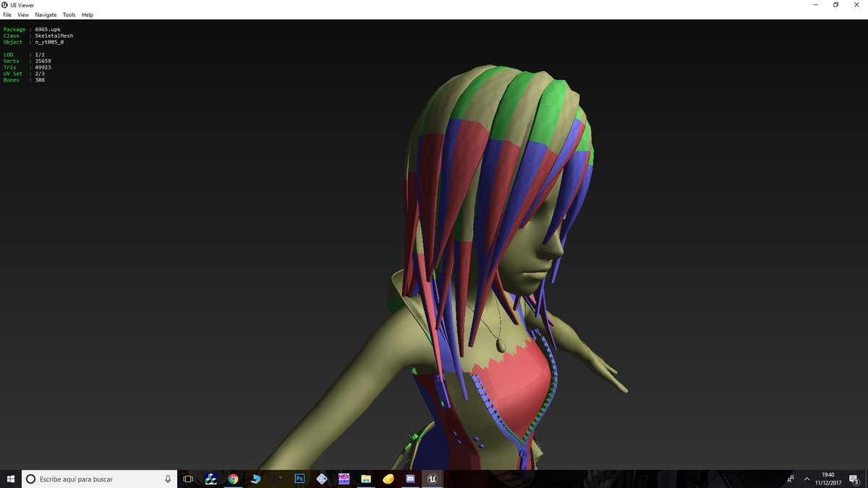This screenshot has height=488, width=868.
Task: Open the notification Action Center
Action: pos(854,479)
